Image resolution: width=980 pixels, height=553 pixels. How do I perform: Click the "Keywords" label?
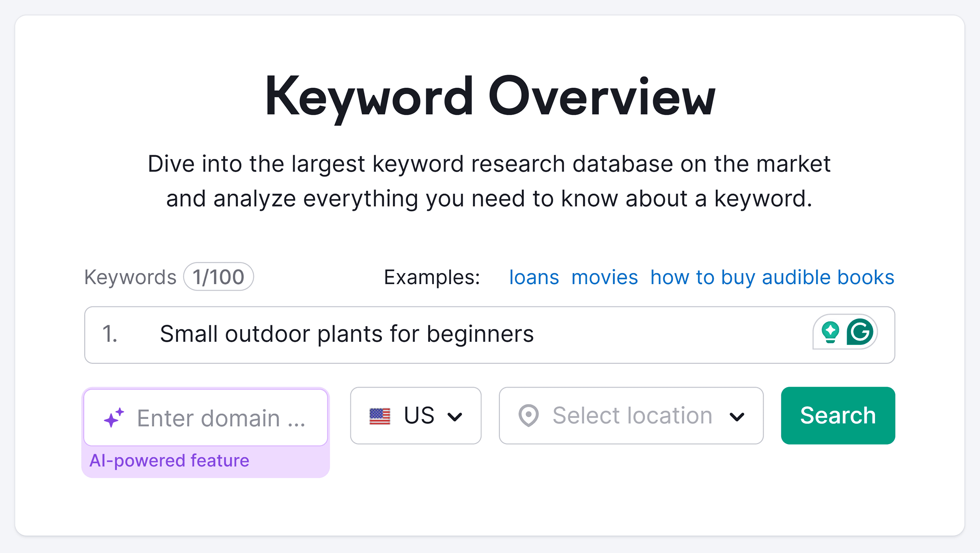[130, 276]
